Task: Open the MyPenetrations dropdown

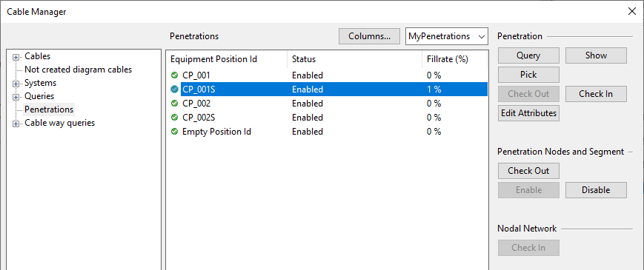Action: (446, 36)
